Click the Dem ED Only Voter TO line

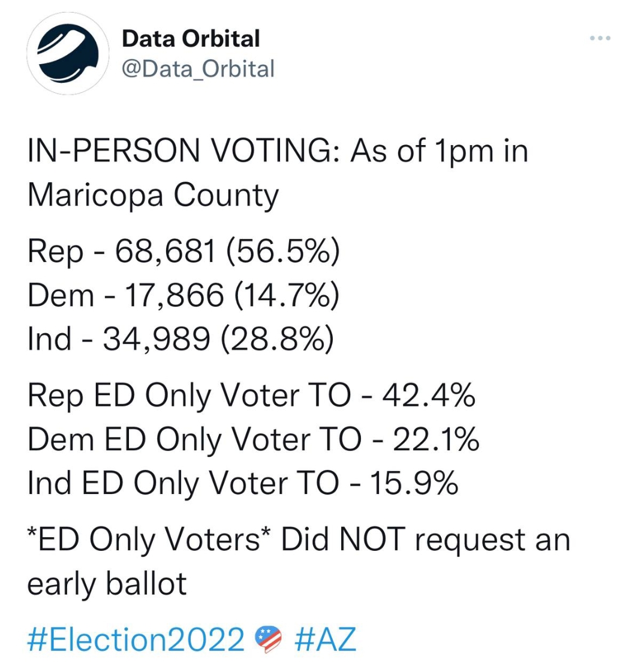[254, 440]
